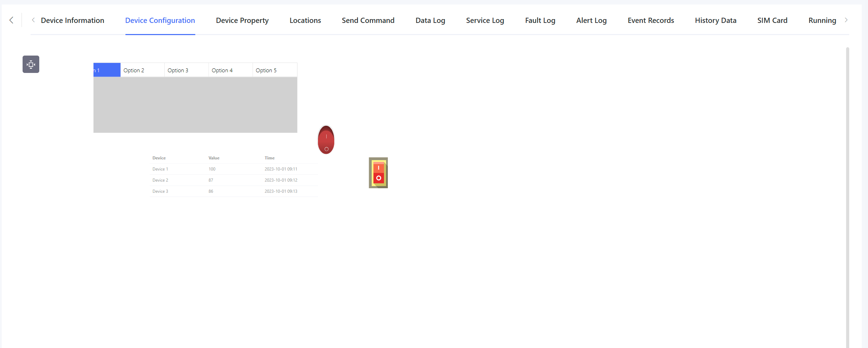
Task: Click the fit-to-screen icon button
Action: [x=31, y=64]
